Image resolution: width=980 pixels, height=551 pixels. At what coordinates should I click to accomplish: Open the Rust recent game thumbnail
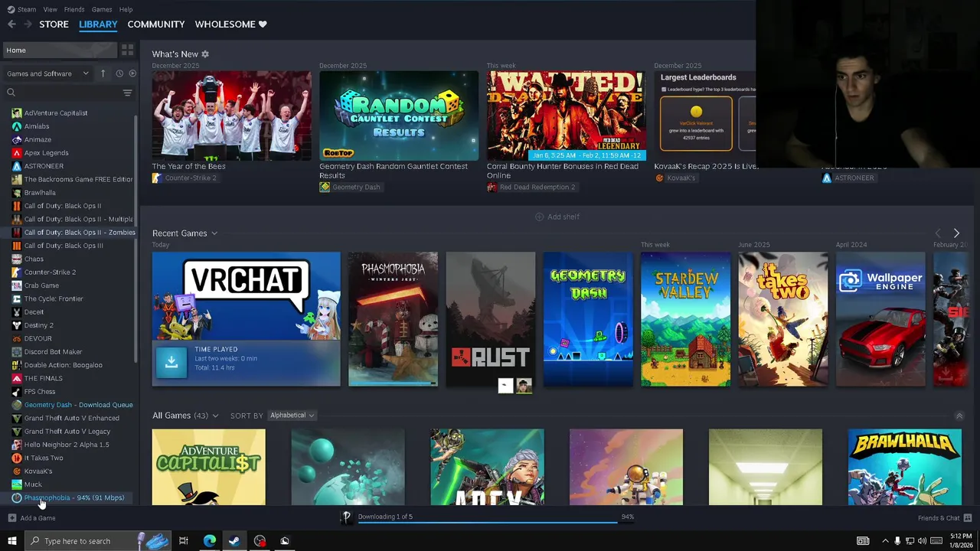click(x=491, y=319)
